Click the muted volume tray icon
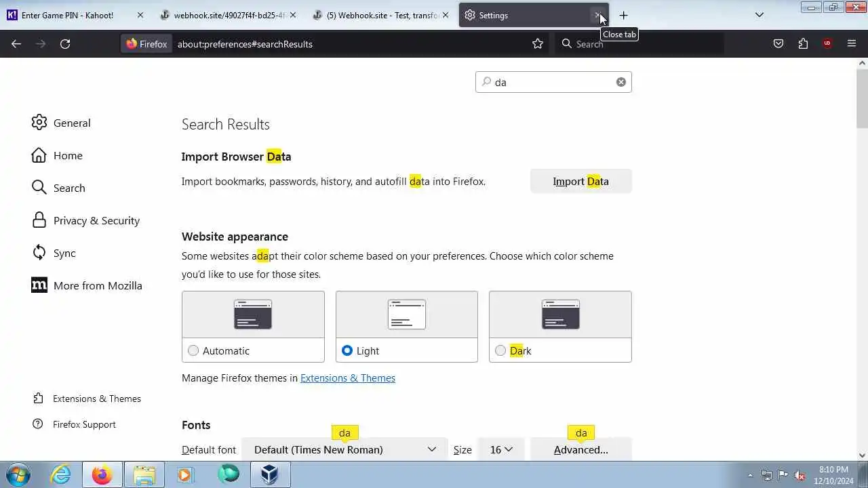The image size is (868, 488). [800, 475]
